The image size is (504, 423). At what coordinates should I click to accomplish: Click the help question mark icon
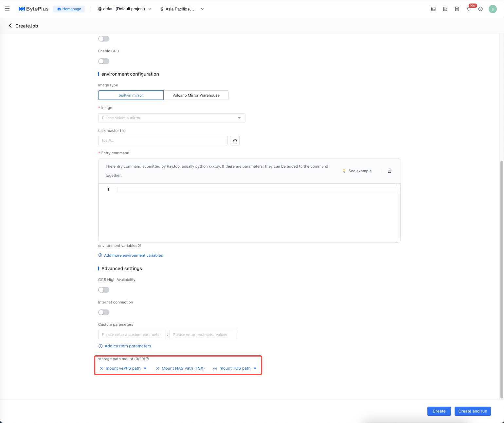pos(480,9)
